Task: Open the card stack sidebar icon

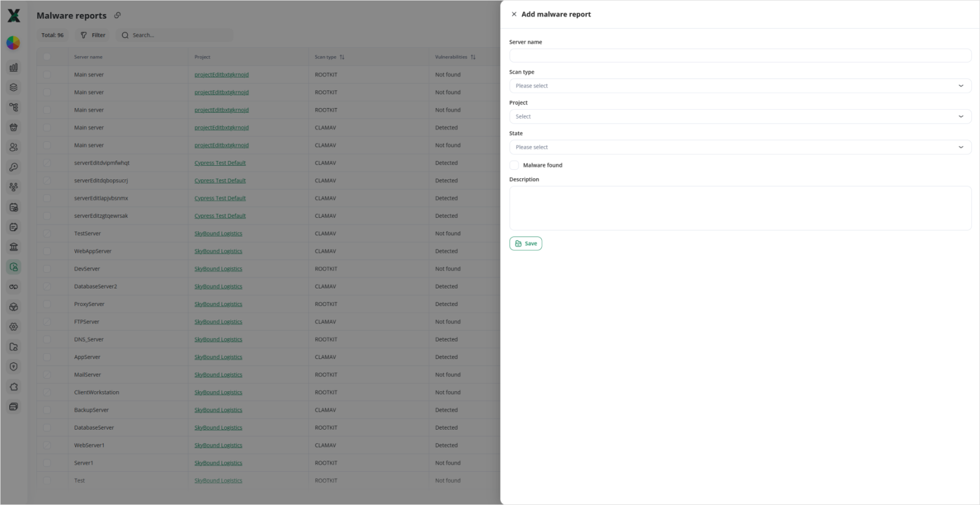Action: tap(13, 406)
